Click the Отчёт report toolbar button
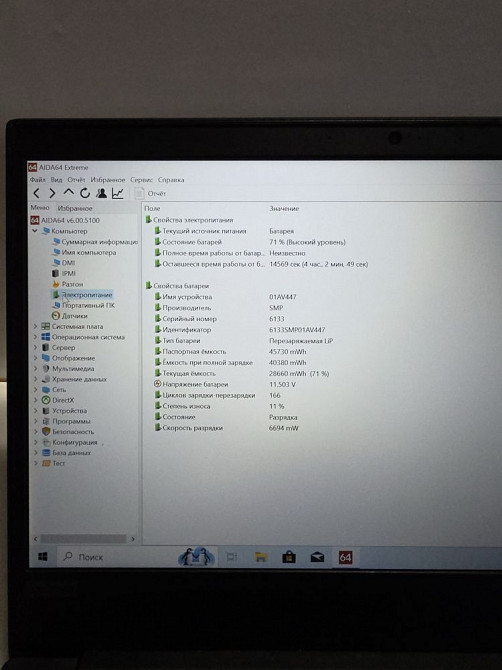 click(x=150, y=194)
